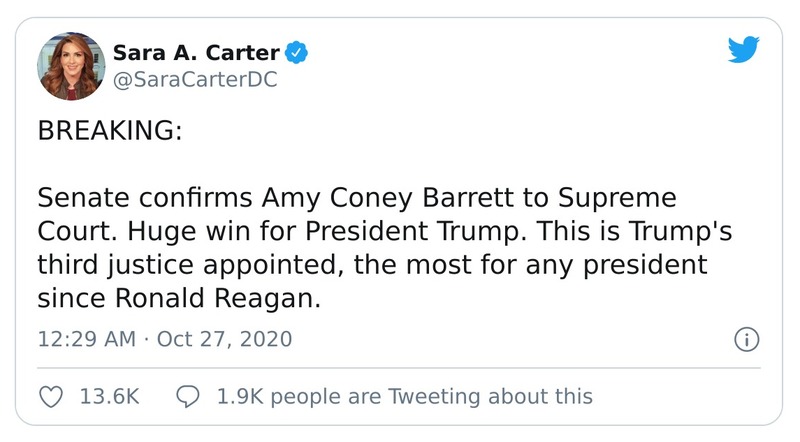
Task: Open "1.9K people are Tweeting about this"
Action: tap(404, 396)
